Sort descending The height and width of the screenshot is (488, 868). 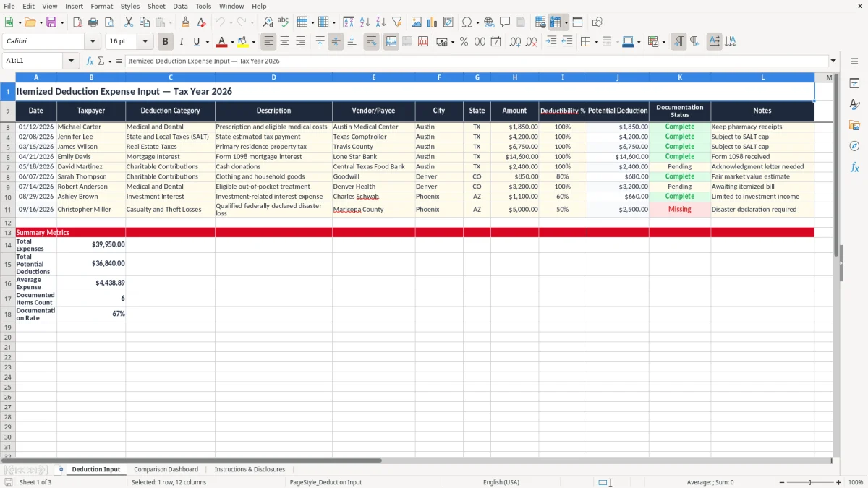(x=380, y=22)
